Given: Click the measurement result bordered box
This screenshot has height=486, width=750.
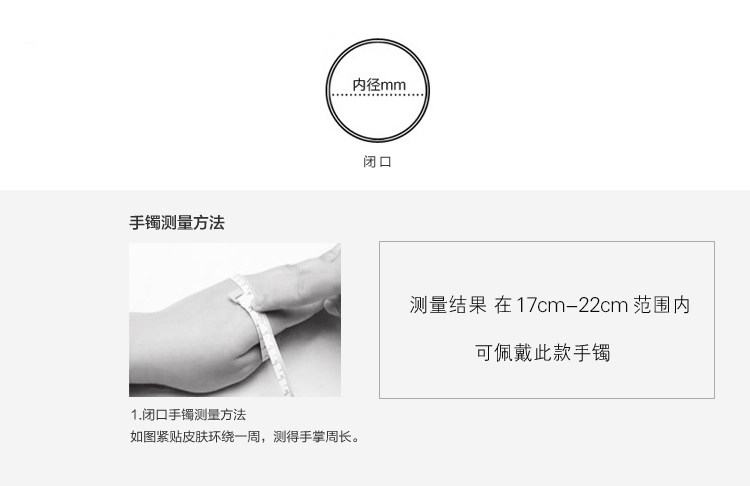Looking at the screenshot, I should click(x=547, y=320).
